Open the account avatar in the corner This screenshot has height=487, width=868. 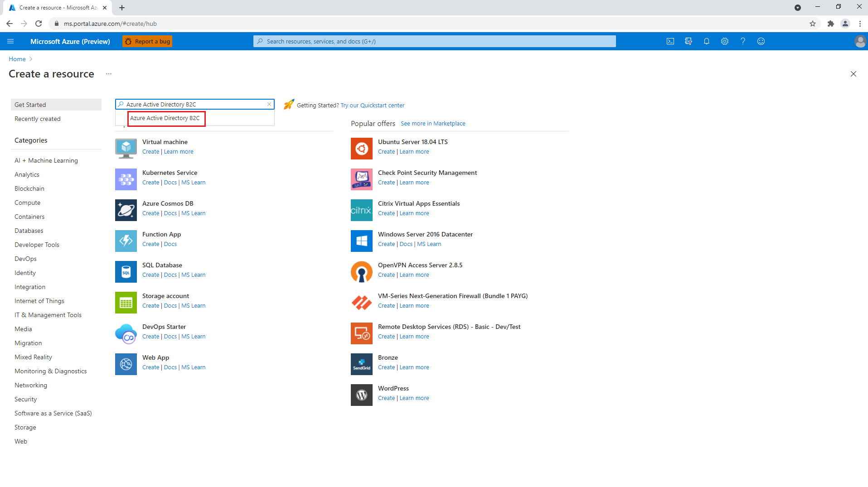[x=860, y=41]
